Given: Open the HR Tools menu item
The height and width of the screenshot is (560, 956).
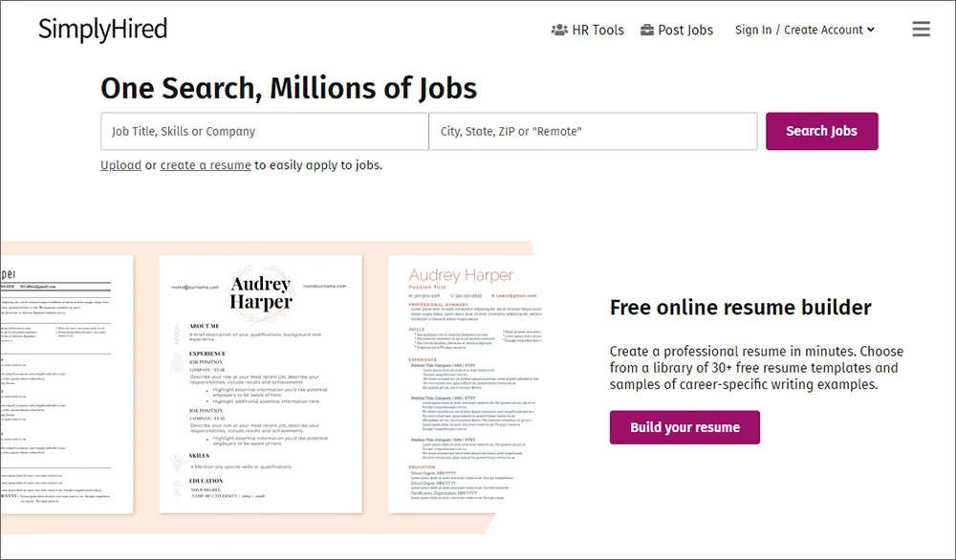Looking at the screenshot, I should [x=588, y=30].
